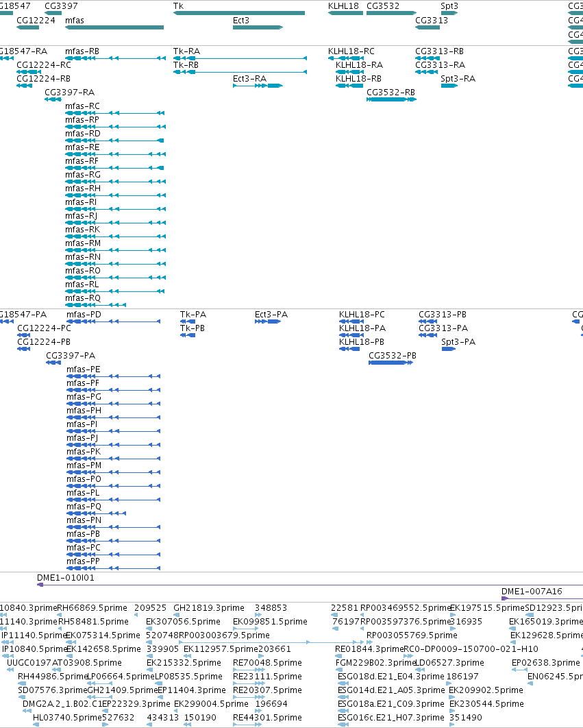Click EST EK307056.5prime
The height and width of the screenshot is (728, 583).
(x=183, y=622)
